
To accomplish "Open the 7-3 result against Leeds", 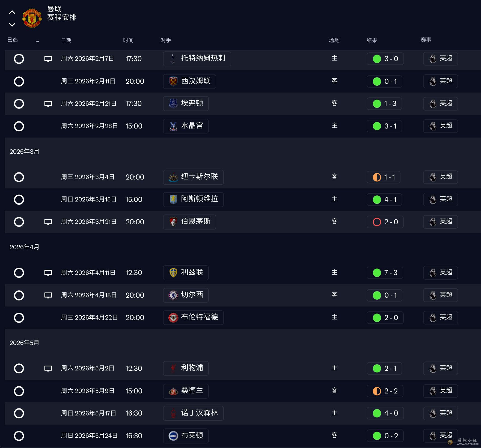I will 385,273.
